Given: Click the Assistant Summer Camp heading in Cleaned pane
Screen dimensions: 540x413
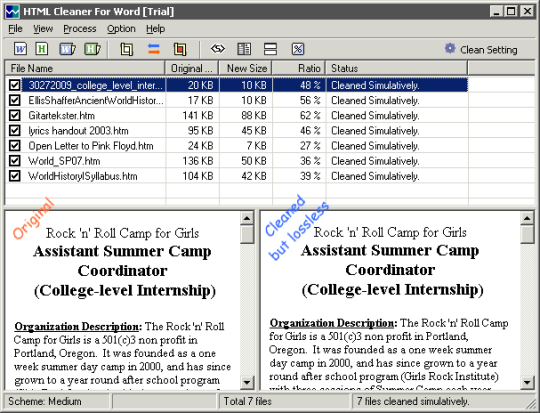Looking at the screenshot, I should click(390, 251).
